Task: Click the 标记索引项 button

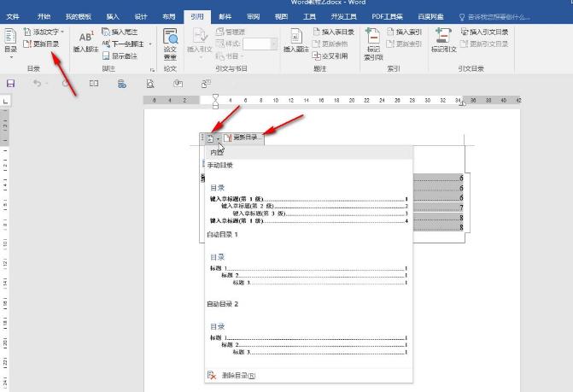Action: point(373,44)
